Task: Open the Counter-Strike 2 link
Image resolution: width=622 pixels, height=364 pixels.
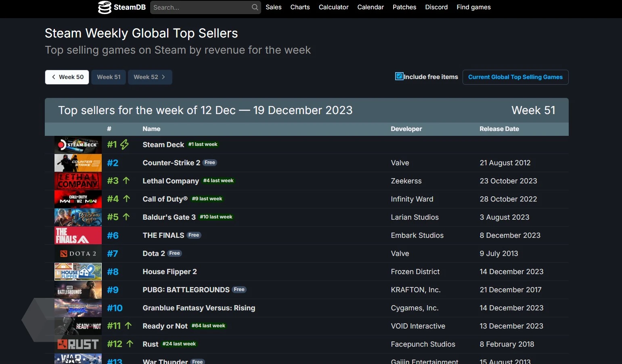Action: (171, 163)
